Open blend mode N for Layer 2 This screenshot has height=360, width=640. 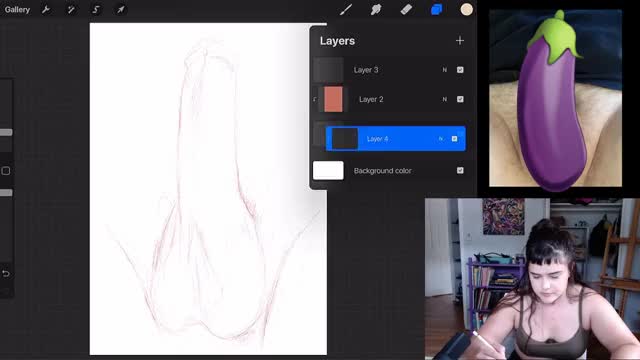click(444, 99)
